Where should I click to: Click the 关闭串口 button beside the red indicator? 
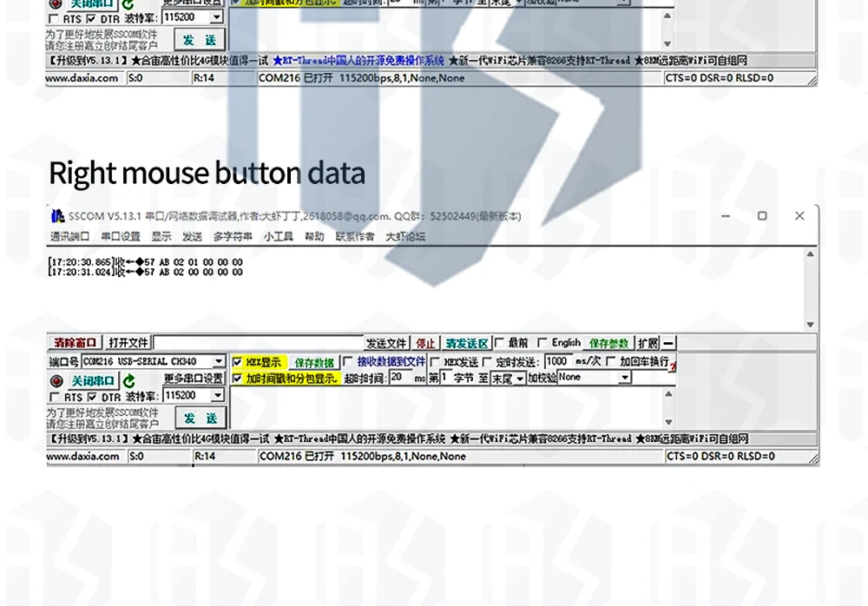click(x=93, y=381)
